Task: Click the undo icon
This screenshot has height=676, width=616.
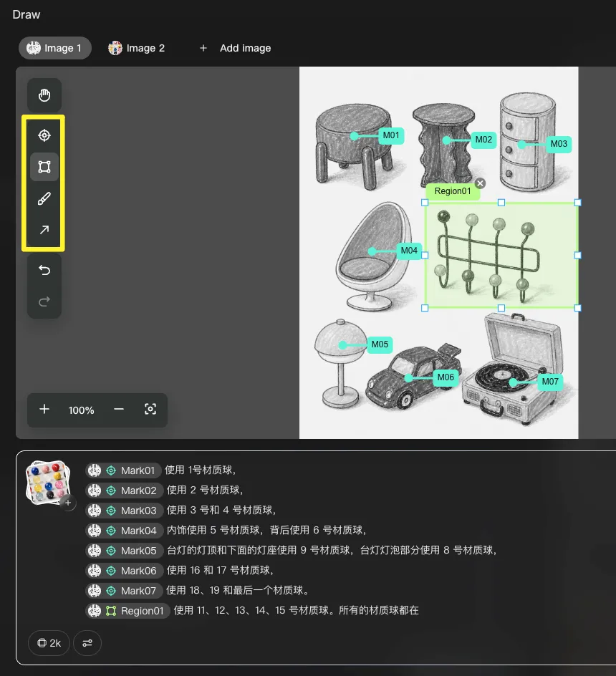Action: pos(44,270)
